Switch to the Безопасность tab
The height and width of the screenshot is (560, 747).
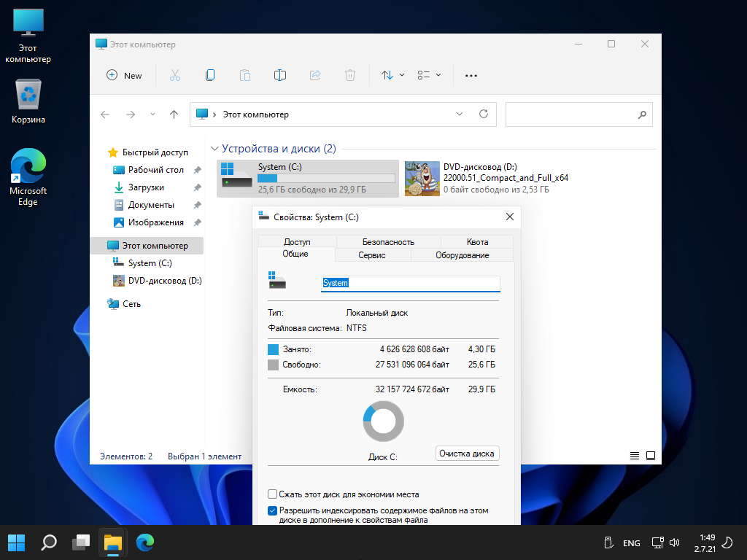pyautogui.click(x=388, y=242)
